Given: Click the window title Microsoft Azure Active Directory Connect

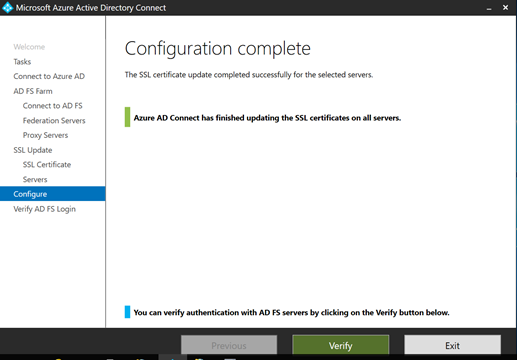Looking at the screenshot, I should (91, 8).
